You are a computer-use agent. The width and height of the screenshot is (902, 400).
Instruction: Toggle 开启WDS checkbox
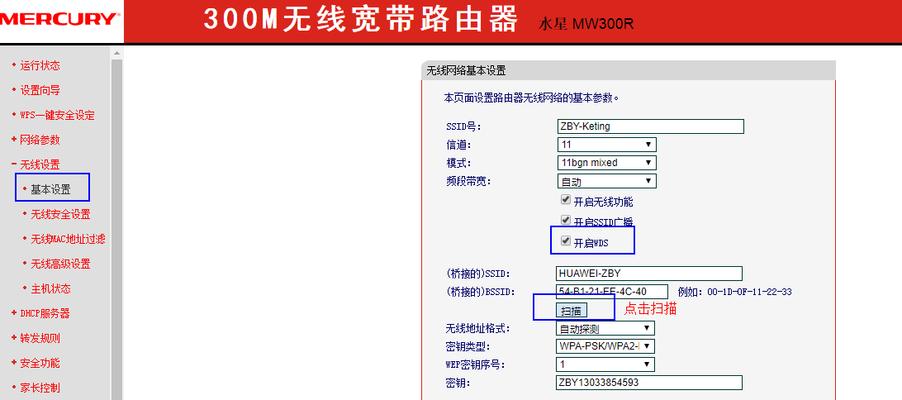(565, 241)
